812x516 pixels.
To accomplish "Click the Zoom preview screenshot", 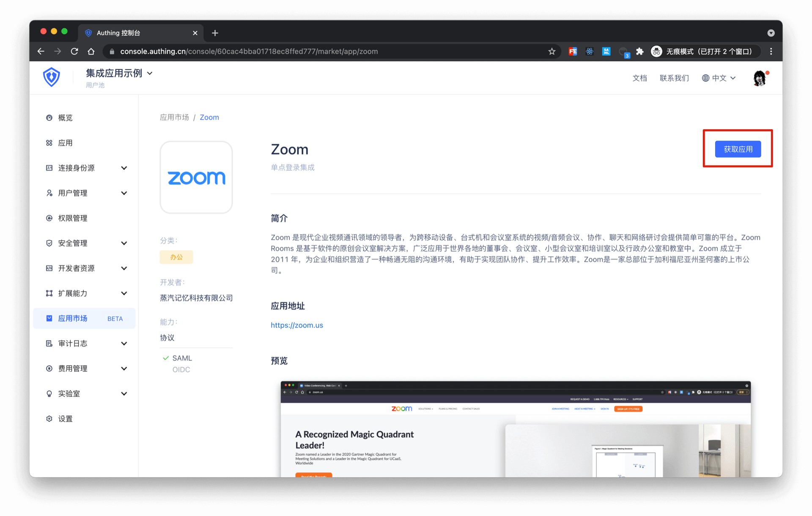I will [515, 429].
